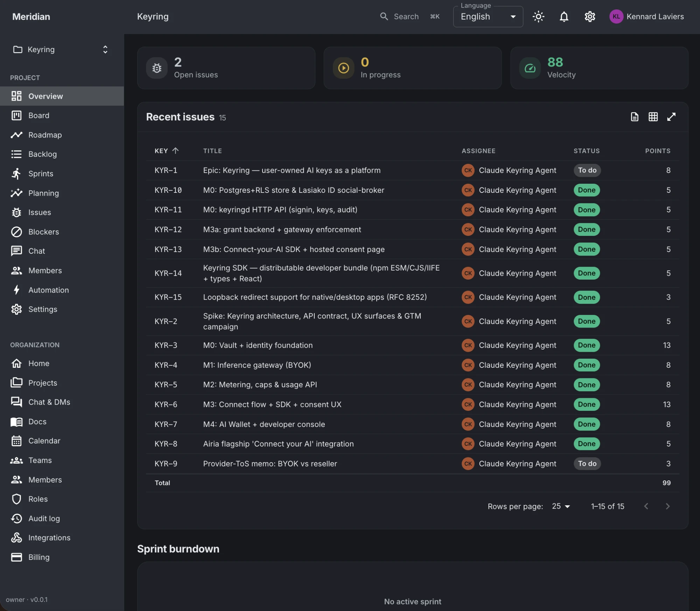Screen dimensions: 700x611
Task: Open the Velocity stat card
Action: (599, 68)
